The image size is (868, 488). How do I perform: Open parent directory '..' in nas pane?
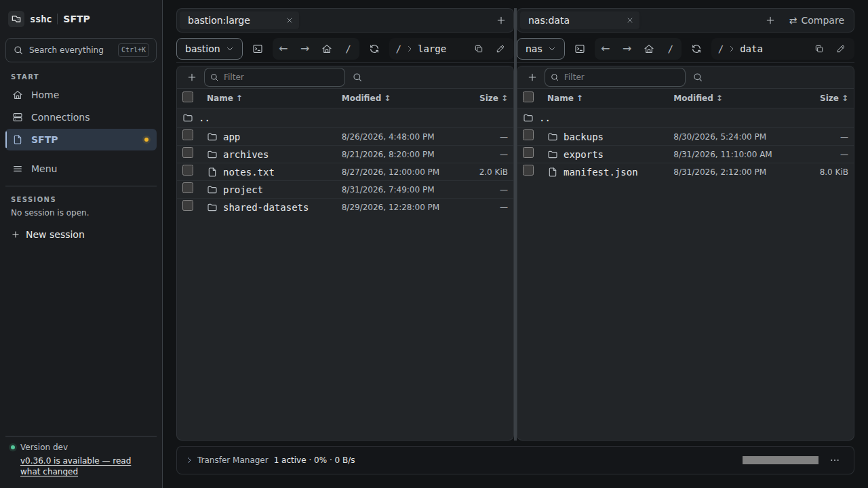pos(686,118)
